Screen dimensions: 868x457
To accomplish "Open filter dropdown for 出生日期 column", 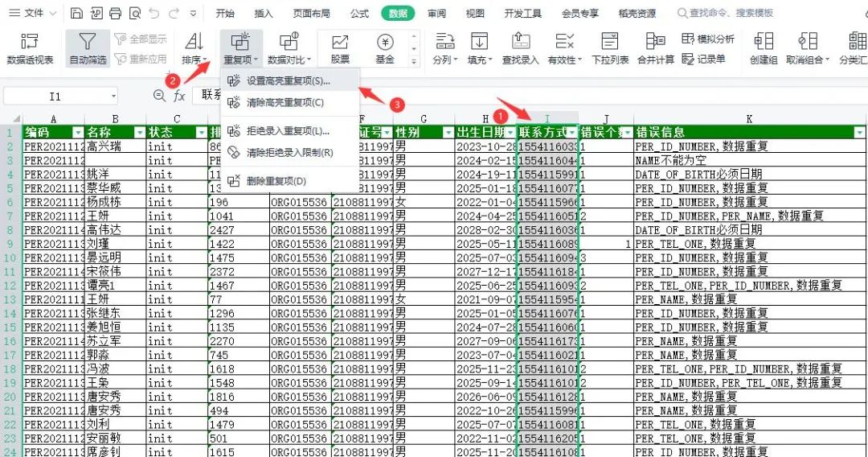I will point(510,133).
